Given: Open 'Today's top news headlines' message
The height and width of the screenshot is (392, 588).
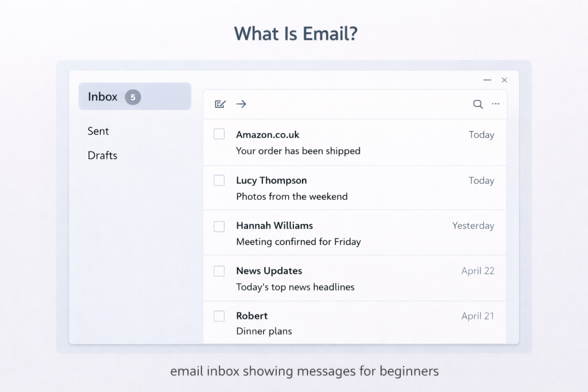Looking at the screenshot, I should [295, 287].
